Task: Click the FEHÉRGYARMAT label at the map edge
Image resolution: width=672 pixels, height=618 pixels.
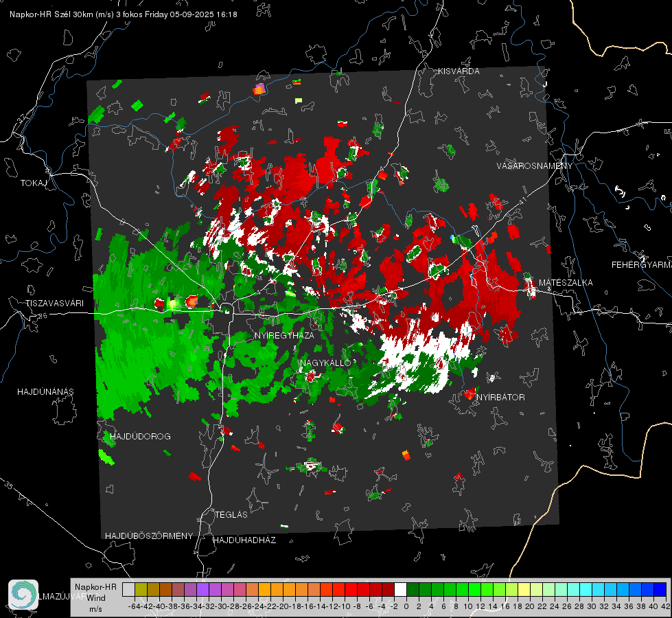Action: (642, 265)
